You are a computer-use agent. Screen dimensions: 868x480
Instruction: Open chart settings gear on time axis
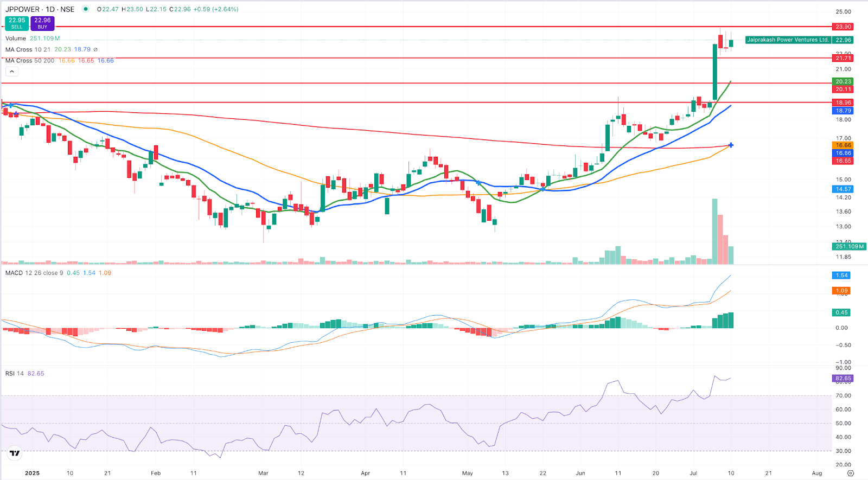(x=851, y=473)
